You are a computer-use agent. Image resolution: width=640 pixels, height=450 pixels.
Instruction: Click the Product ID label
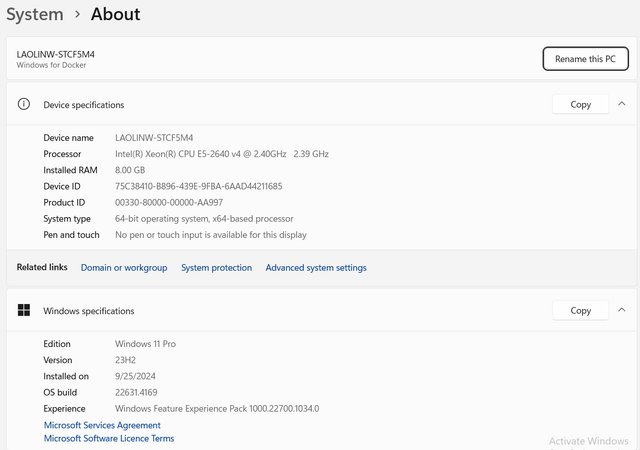point(64,203)
